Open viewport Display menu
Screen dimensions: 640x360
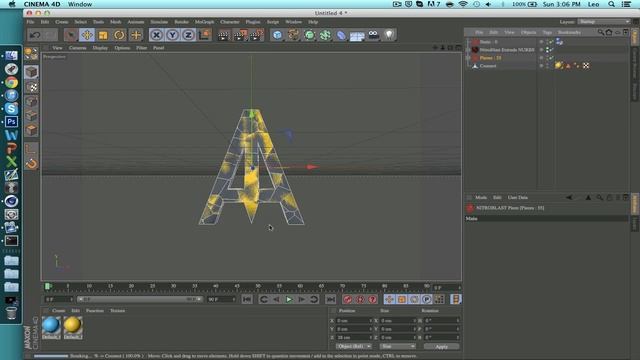[100, 48]
